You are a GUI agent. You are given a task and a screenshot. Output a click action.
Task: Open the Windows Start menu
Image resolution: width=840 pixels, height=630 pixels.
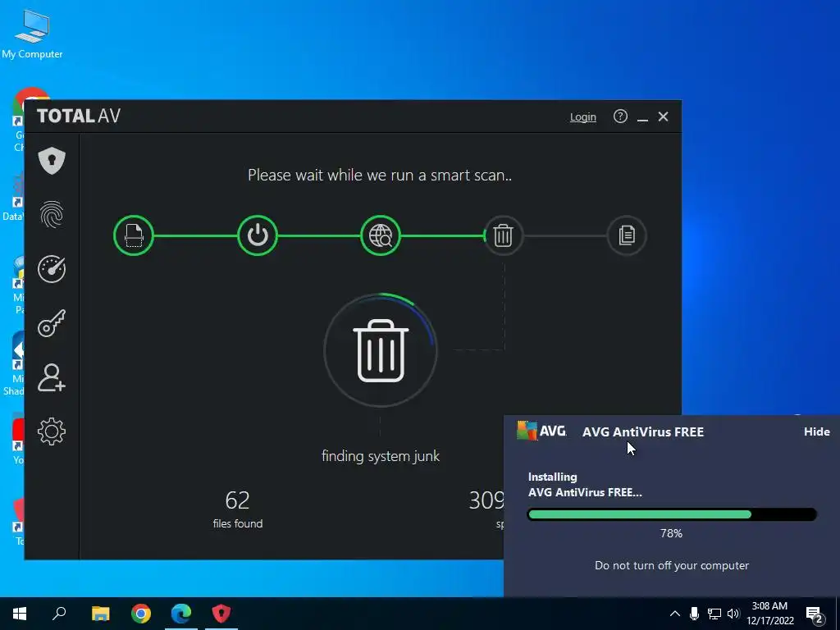click(x=20, y=614)
